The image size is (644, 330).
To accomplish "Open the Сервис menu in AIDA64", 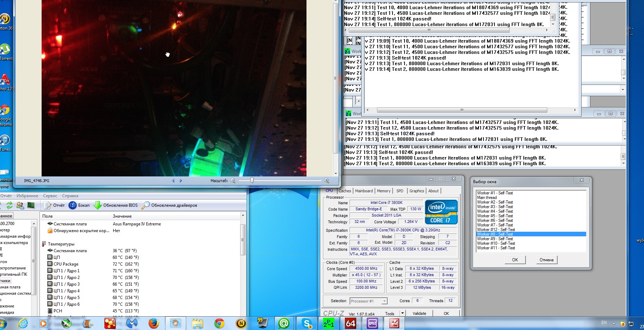I will pos(50,196).
